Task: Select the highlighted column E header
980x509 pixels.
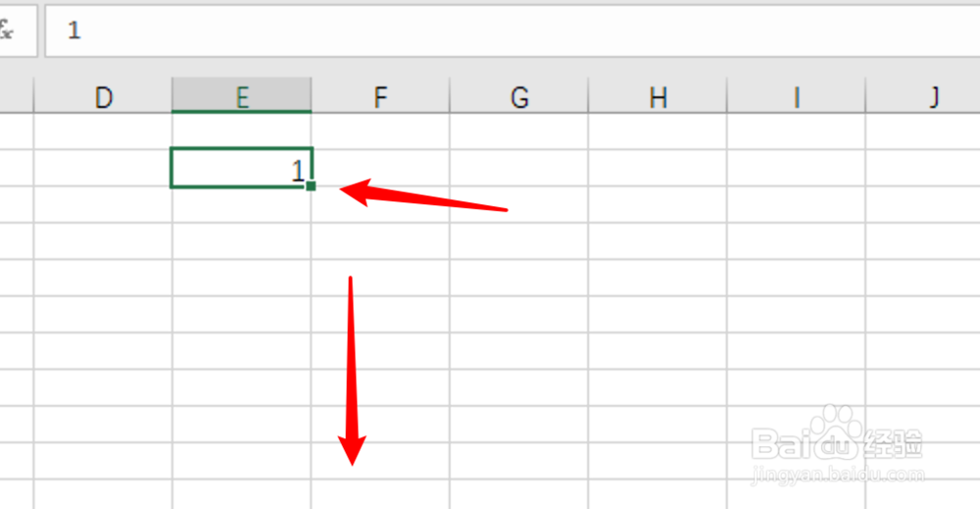Action: [x=242, y=96]
